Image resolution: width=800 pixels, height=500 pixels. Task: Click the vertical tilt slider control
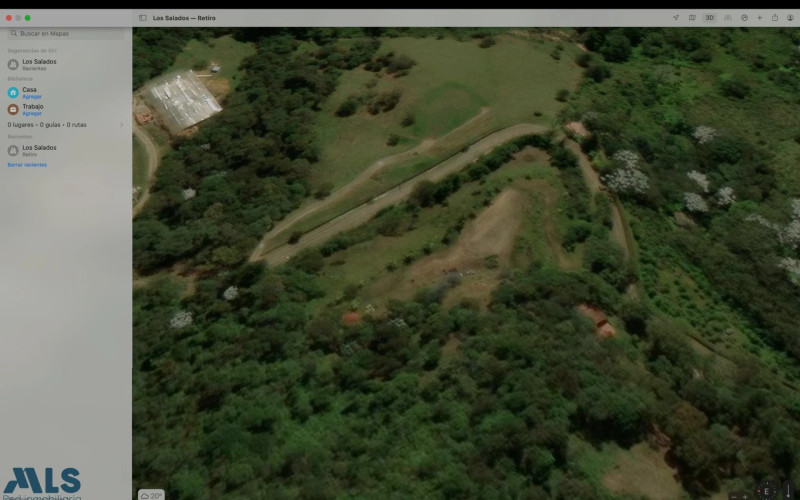click(788, 490)
